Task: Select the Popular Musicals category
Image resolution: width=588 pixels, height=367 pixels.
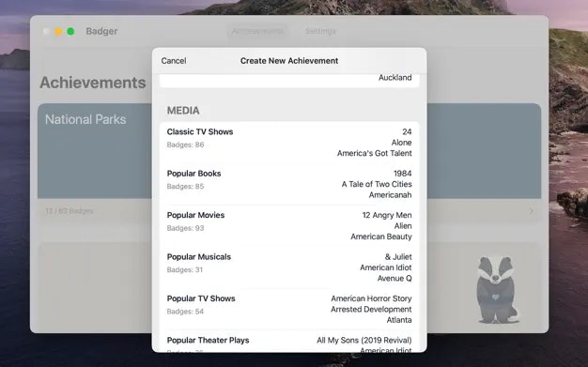Action: click(289, 268)
